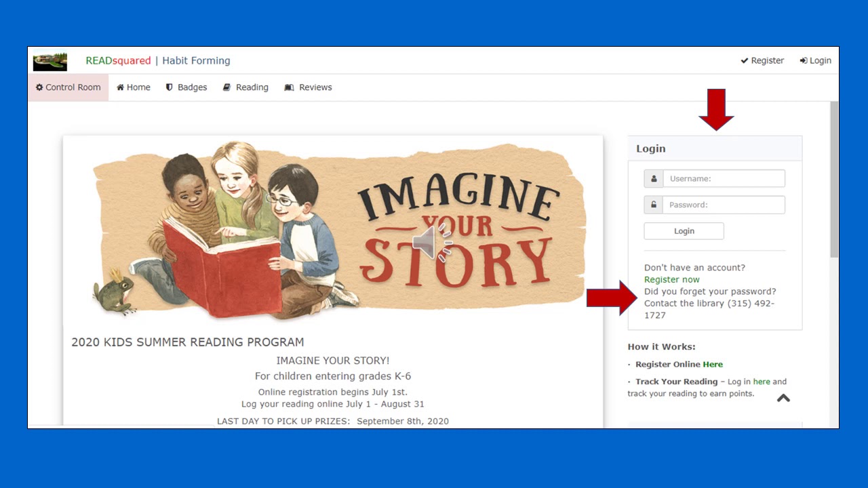Click the site logo thumbnail in header
The height and width of the screenshot is (488, 868).
pos(50,60)
